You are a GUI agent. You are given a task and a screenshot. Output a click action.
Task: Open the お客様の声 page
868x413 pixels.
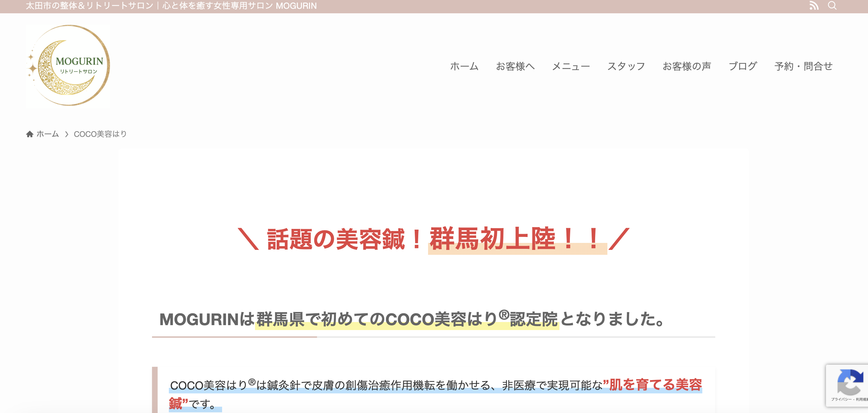click(x=687, y=66)
